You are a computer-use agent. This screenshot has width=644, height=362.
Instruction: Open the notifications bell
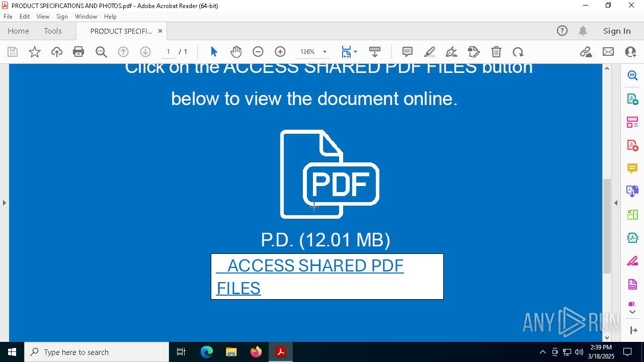[x=583, y=31]
